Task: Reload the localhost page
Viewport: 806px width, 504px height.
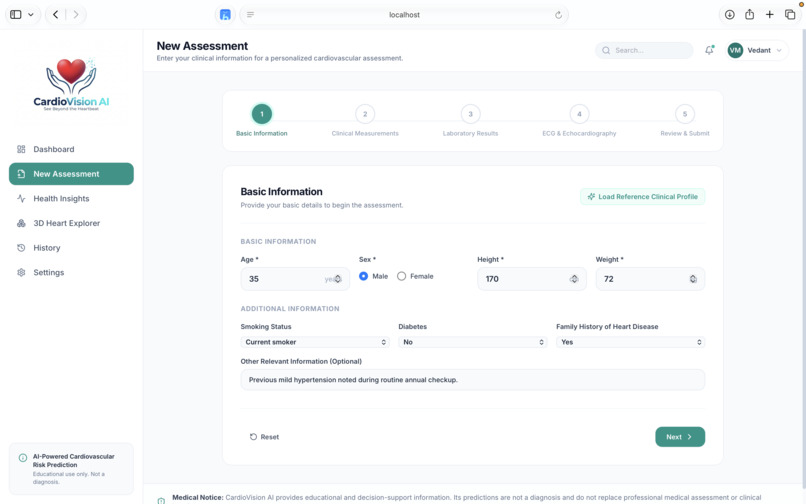Action: click(x=558, y=14)
